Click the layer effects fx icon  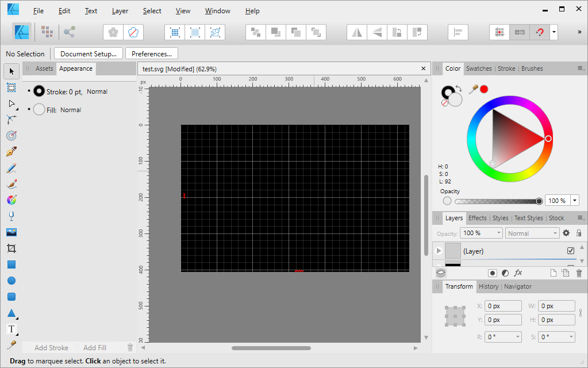[x=518, y=273]
